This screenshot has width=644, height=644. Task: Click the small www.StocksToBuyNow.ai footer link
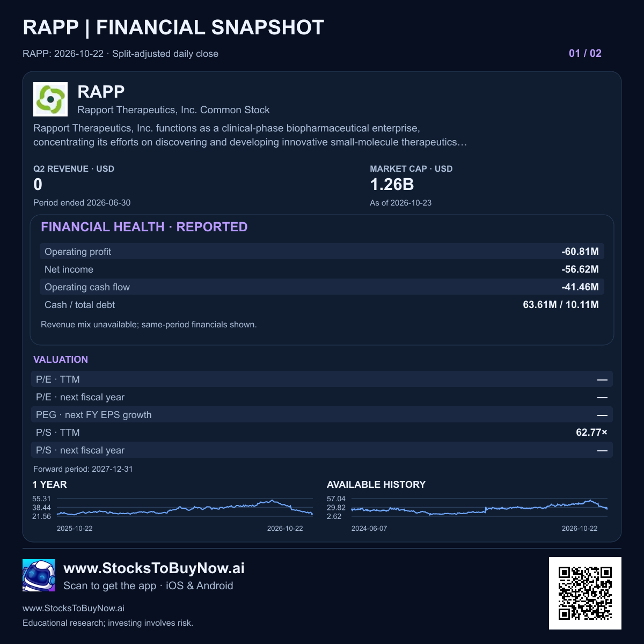[74, 609]
